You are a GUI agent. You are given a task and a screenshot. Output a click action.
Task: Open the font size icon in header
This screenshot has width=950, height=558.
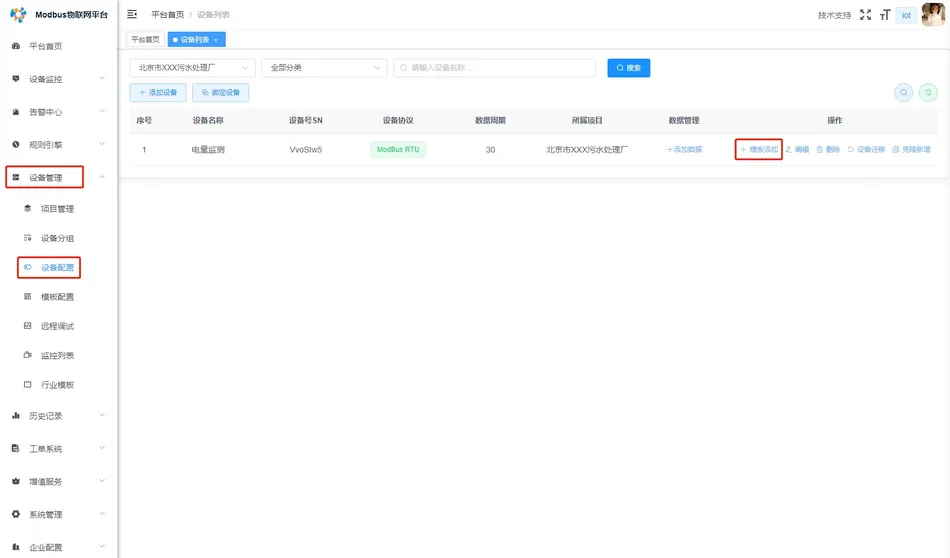(885, 15)
